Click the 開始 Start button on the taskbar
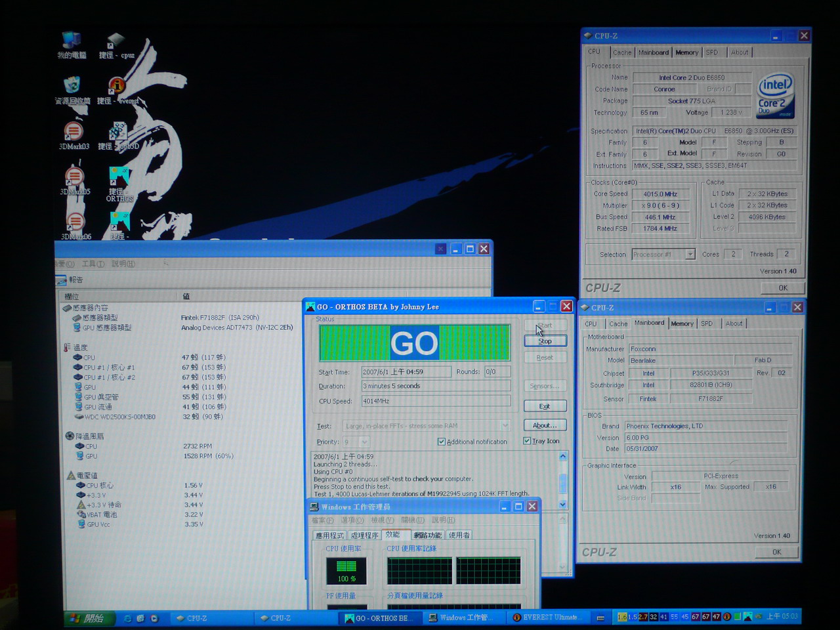840x630 pixels. [91, 618]
